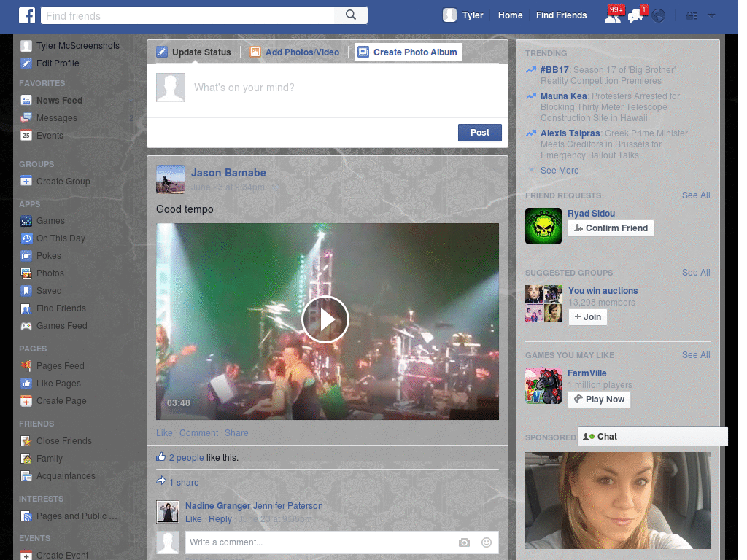Click the Facebook logo icon
747x560 pixels.
pyautogui.click(x=27, y=15)
